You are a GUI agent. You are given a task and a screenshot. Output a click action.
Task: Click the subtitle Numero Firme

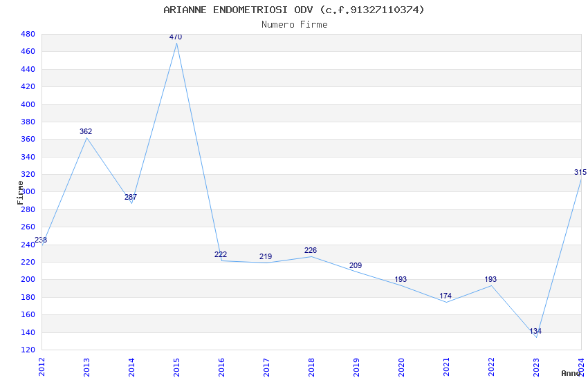click(x=295, y=25)
